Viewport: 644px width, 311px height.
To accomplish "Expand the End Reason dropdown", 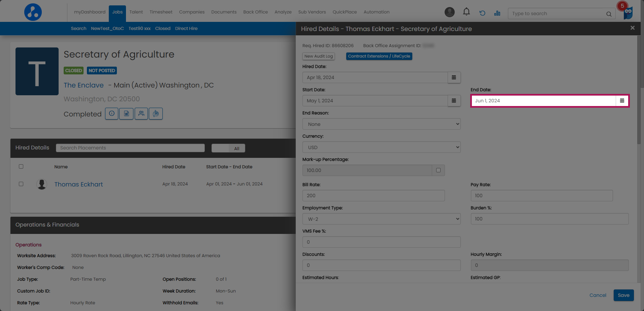I will coord(381,124).
